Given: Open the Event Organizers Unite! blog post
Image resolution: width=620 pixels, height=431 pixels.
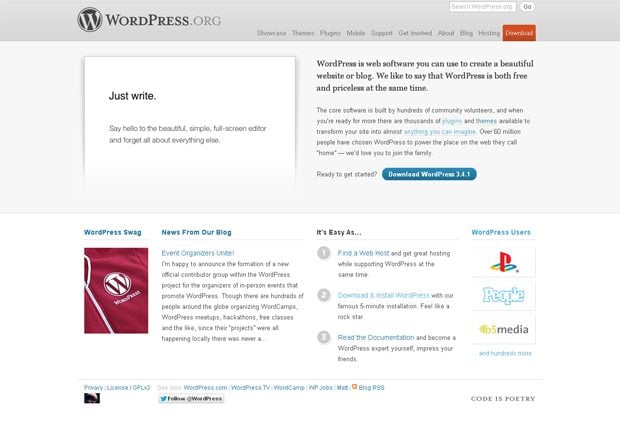Looking at the screenshot, I should coord(198,253).
